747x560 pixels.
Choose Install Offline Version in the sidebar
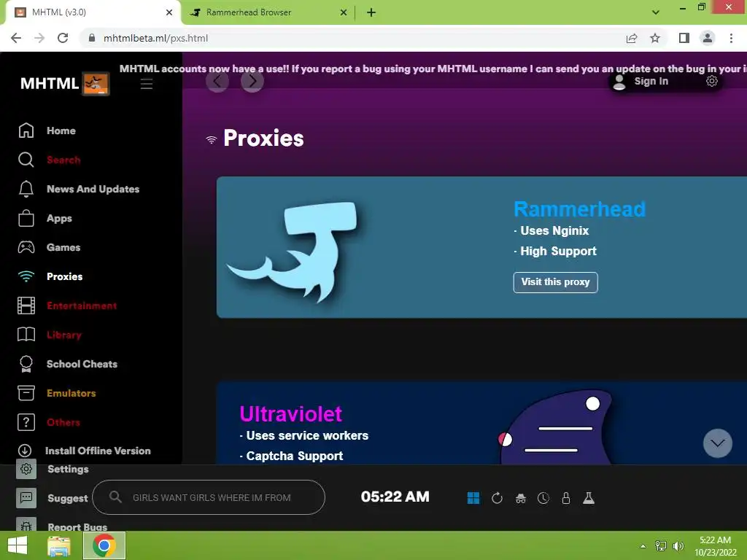click(84, 451)
